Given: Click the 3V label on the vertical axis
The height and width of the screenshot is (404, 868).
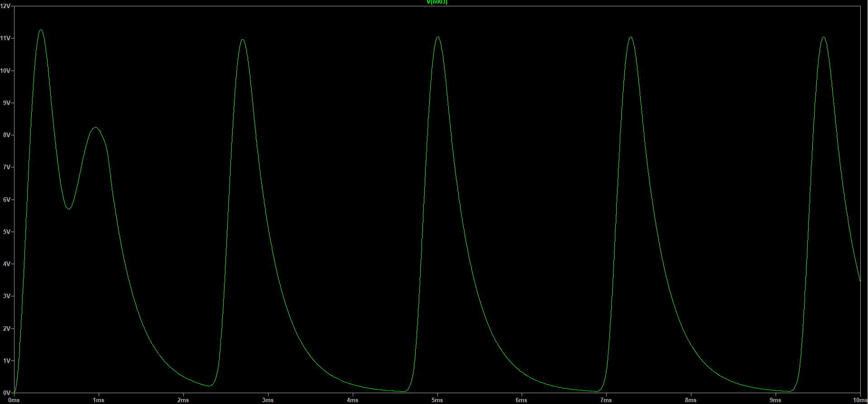Looking at the screenshot, I should pos(6,296).
